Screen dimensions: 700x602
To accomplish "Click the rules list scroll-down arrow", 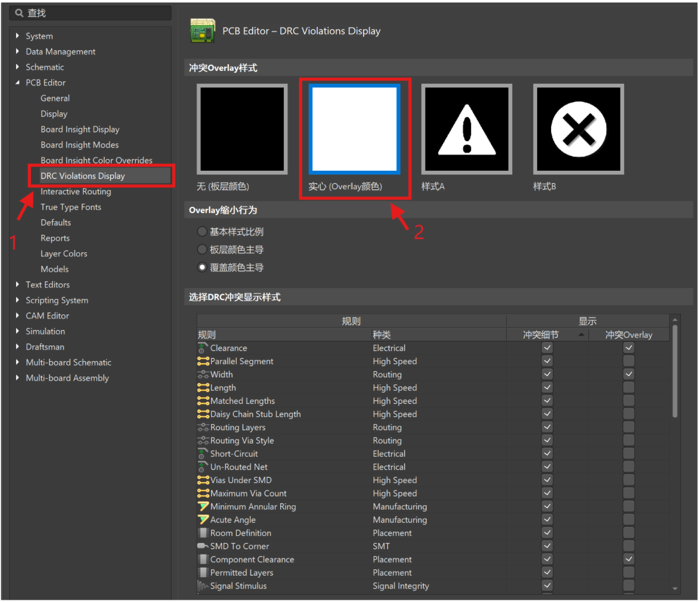I will pyautogui.click(x=675, y=589).
